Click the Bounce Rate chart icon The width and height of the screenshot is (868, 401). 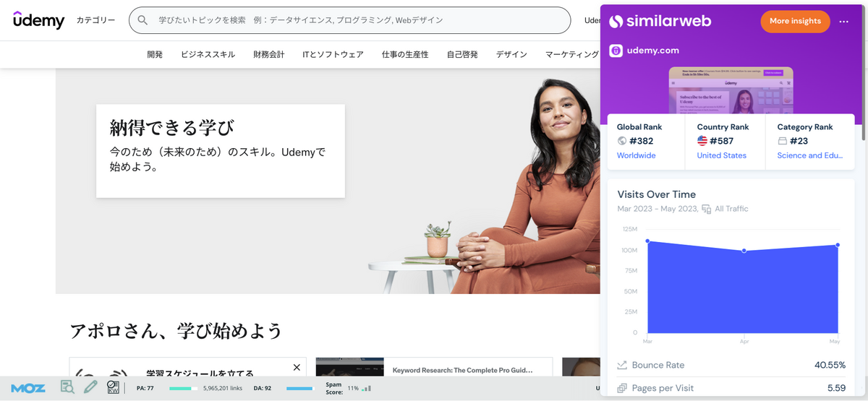click(622, 365)
